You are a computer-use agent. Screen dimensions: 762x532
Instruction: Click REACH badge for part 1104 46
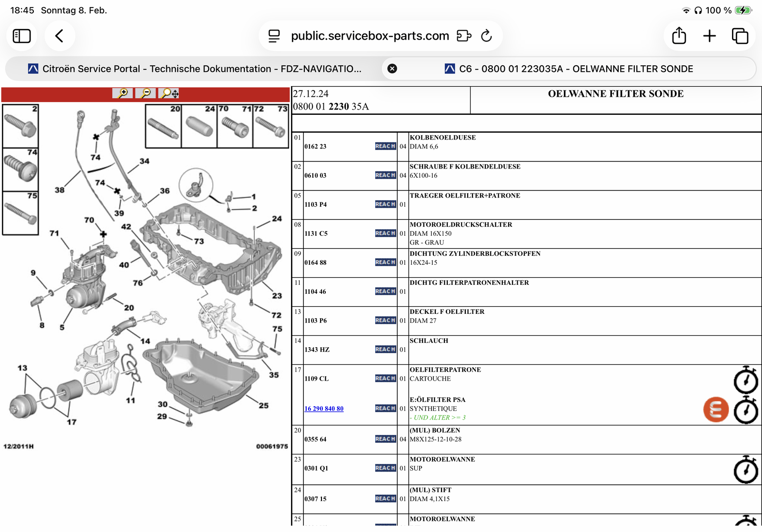pyautogui.click(x=385, y=291)
